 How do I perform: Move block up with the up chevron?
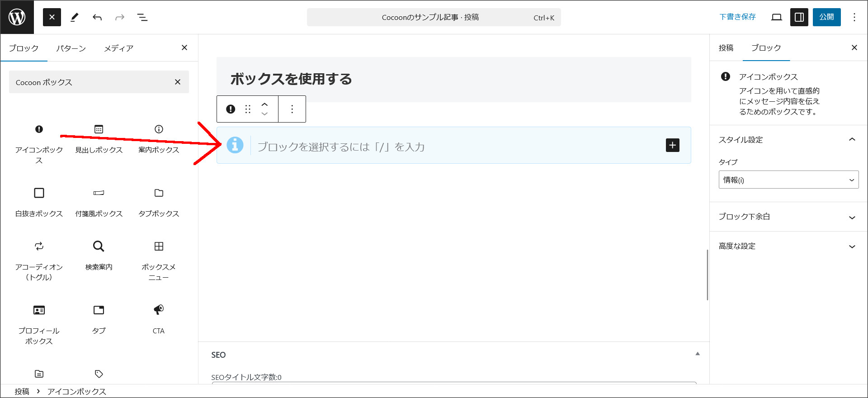pos(264,104)
